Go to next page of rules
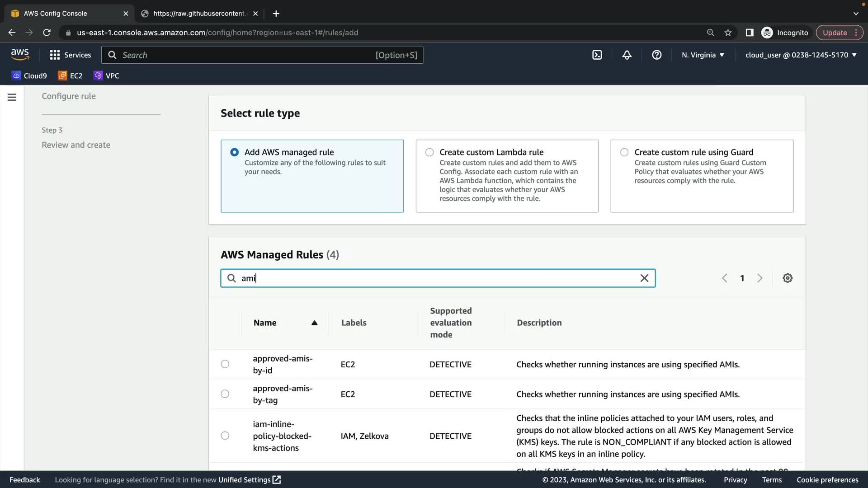Image resolution: width=868 pixels, height=488 pixels. pos(759,278)
